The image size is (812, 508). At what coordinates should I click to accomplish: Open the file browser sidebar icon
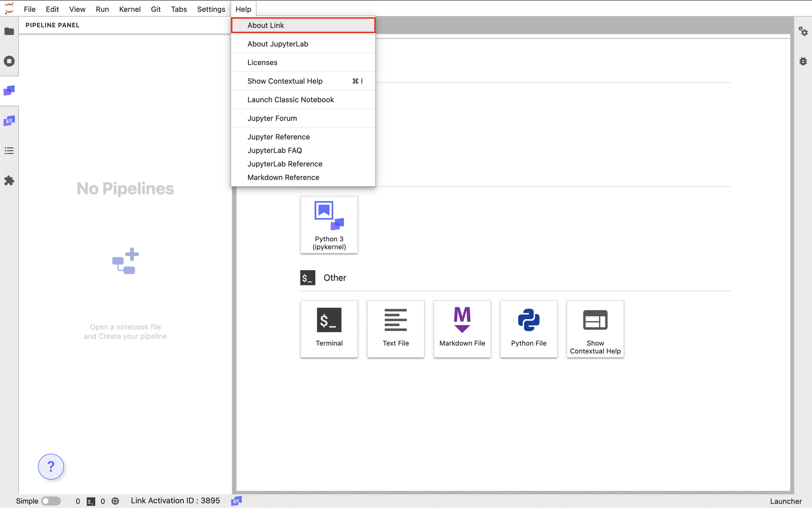tap(9, 31)
